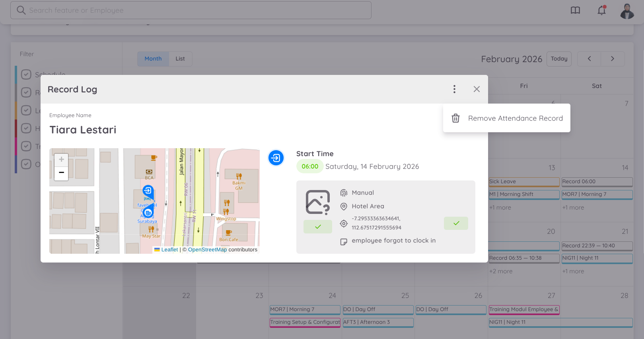Switch to the List view tab
This screenshot has width=644, height=339.
pyautogui.click(x=180, y=59)
